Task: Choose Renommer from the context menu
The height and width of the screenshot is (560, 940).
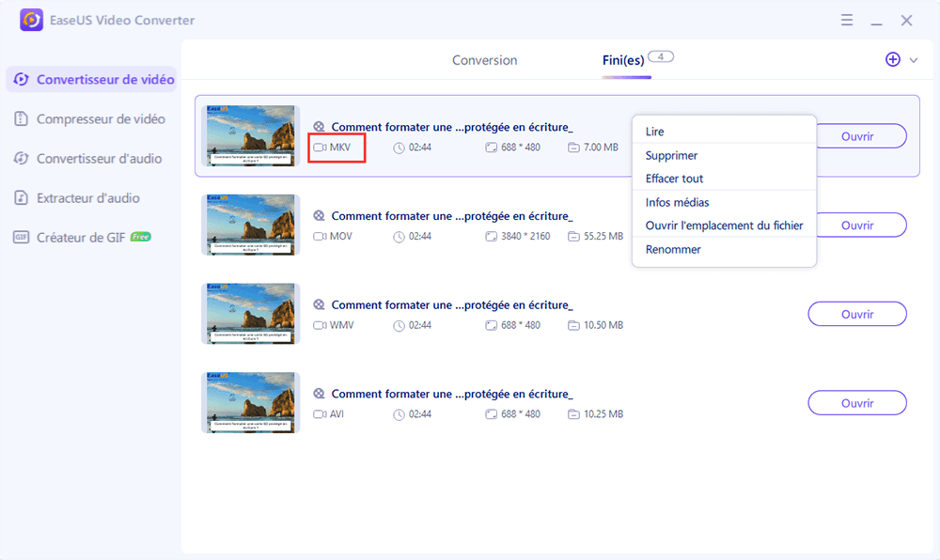Action: click(x=673, y=250)
